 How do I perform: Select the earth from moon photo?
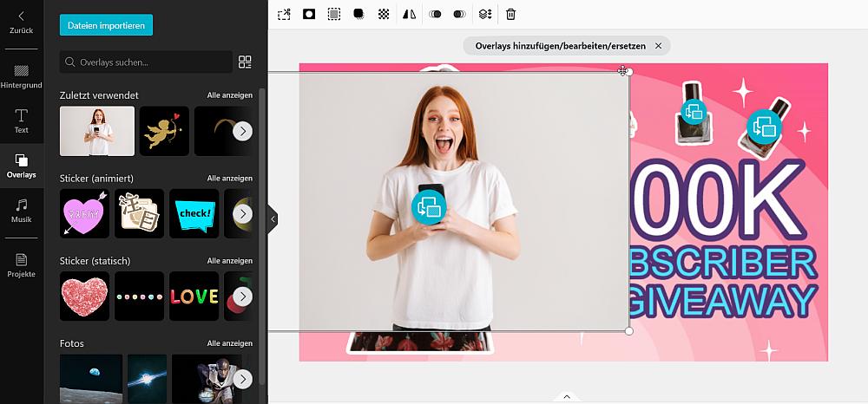[91, 379]
